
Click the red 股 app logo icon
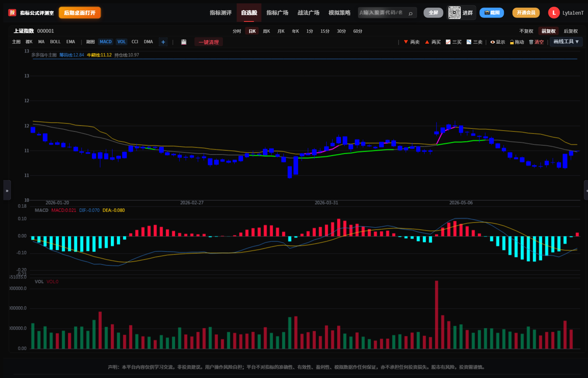[12, 13]
